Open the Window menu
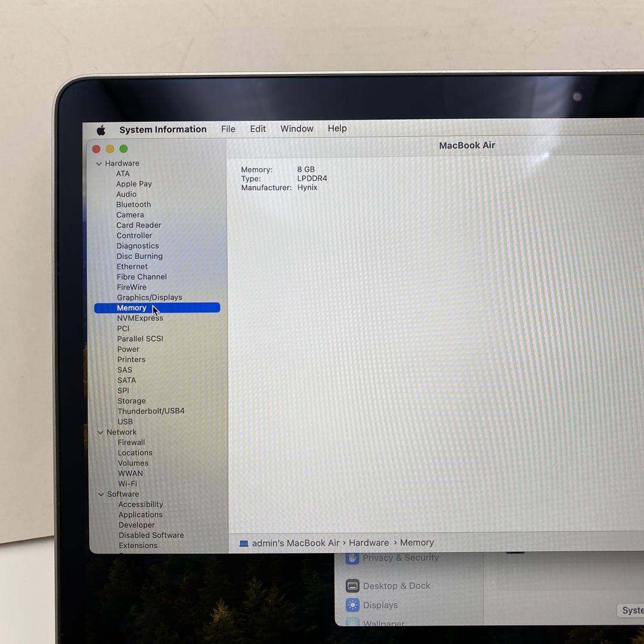 (296, 129)
